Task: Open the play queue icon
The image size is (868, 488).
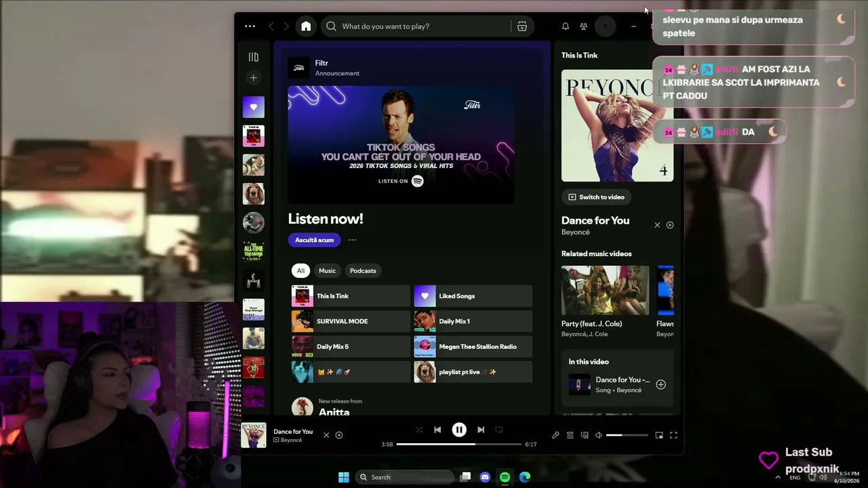Action: click(x=570, y=435)
